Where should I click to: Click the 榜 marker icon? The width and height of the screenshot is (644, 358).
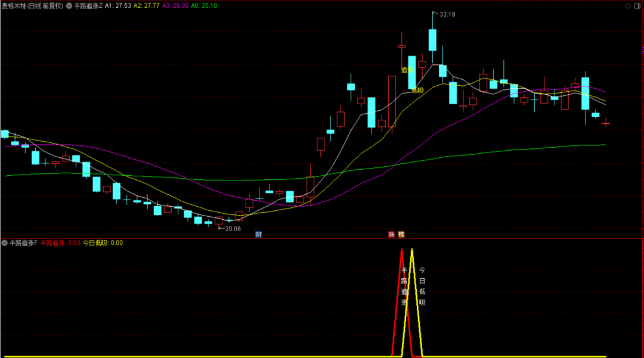coord(401,234)
